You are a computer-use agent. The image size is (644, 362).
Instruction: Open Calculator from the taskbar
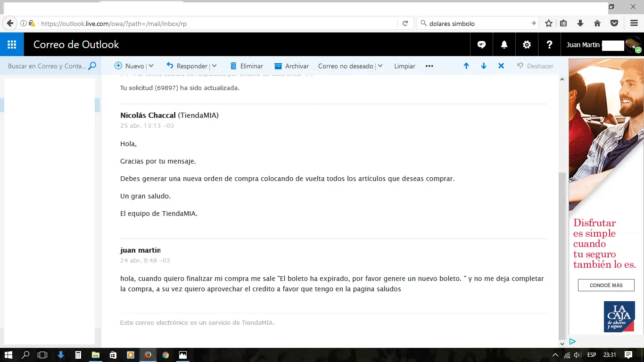tap(78, 355)
